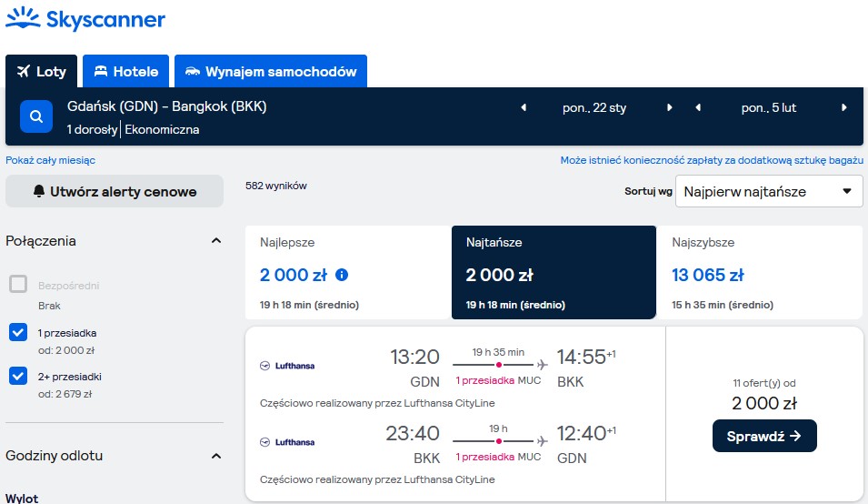Toggle the Bezpośredni checkbox

(x=18, y=284)
